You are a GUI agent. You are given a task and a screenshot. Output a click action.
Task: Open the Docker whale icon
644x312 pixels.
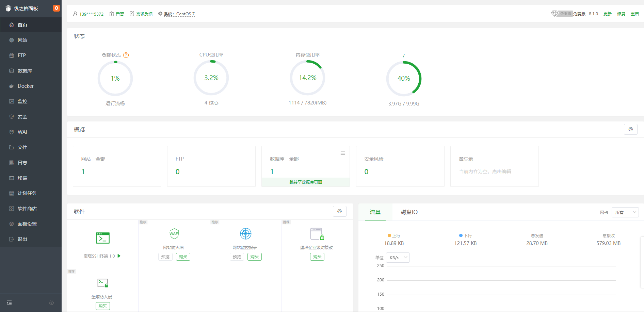pyautogui.click(x=12, y=86)
